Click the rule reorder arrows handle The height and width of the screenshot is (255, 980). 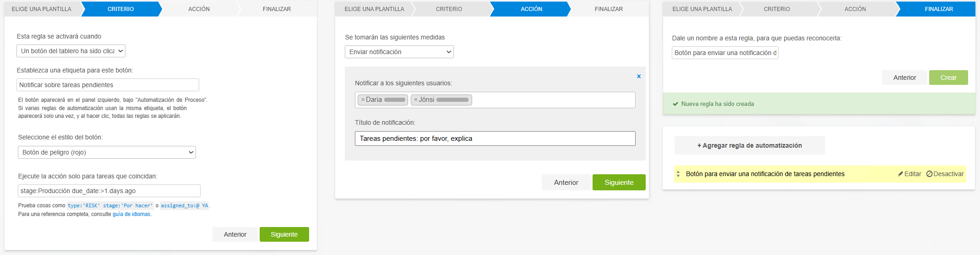pyautogui.click(x=678, y=174)
